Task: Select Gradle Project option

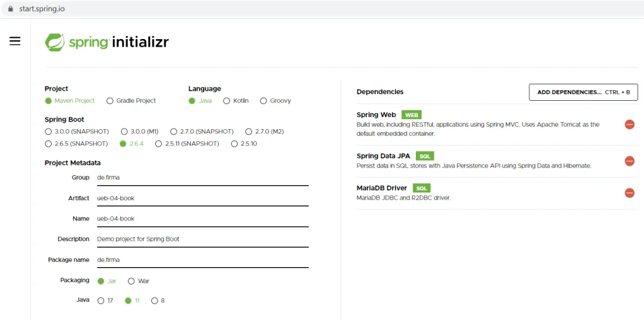Action: point(131,101)
